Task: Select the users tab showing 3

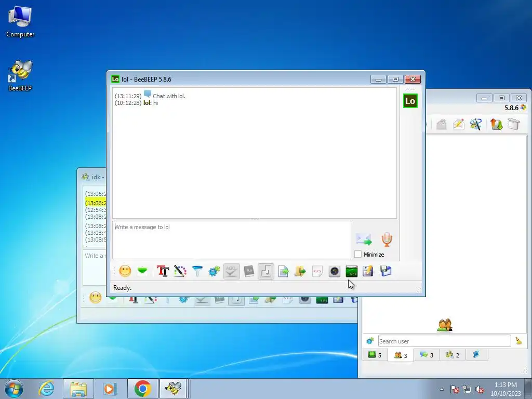Action: click(401, 355)
